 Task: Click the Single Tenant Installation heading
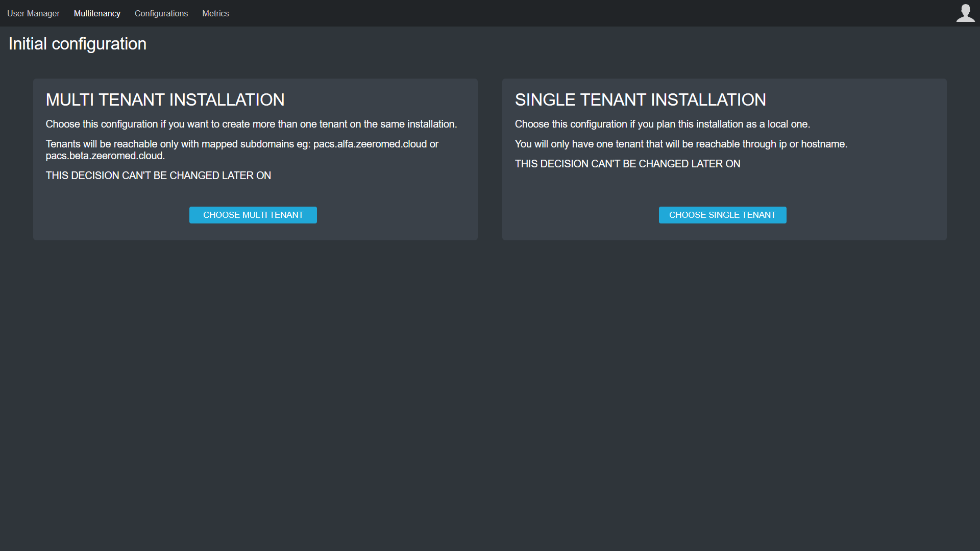(640, 99)
